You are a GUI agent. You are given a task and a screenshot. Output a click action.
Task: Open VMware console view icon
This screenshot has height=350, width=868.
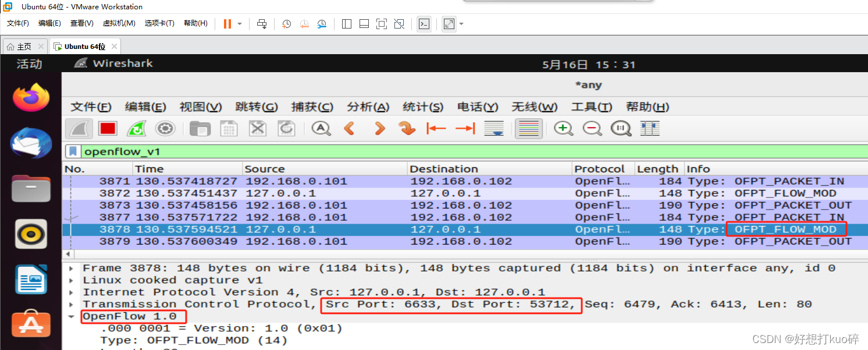[x=425, y=24]
